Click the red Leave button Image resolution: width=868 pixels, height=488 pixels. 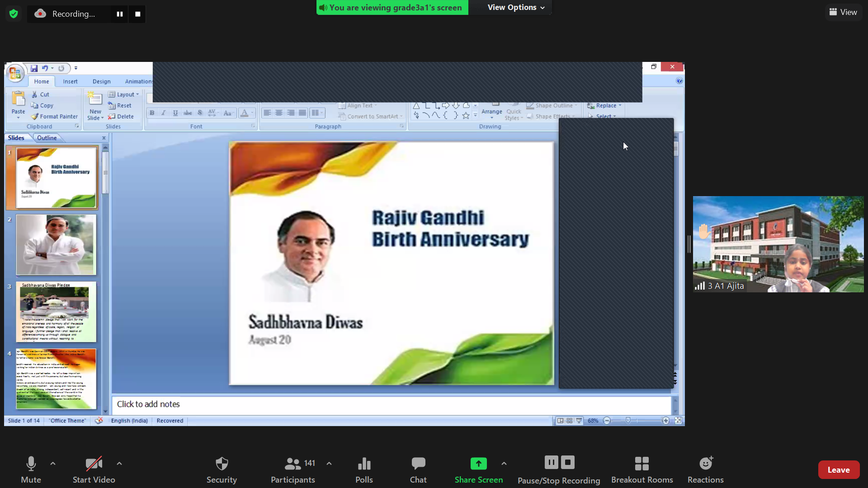pos(839,470)
